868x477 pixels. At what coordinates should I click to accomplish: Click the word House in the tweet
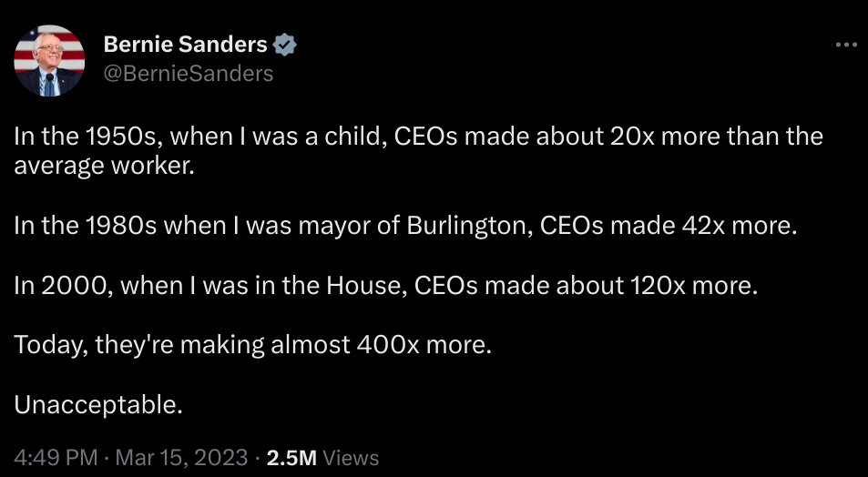[x=366, y=286]
